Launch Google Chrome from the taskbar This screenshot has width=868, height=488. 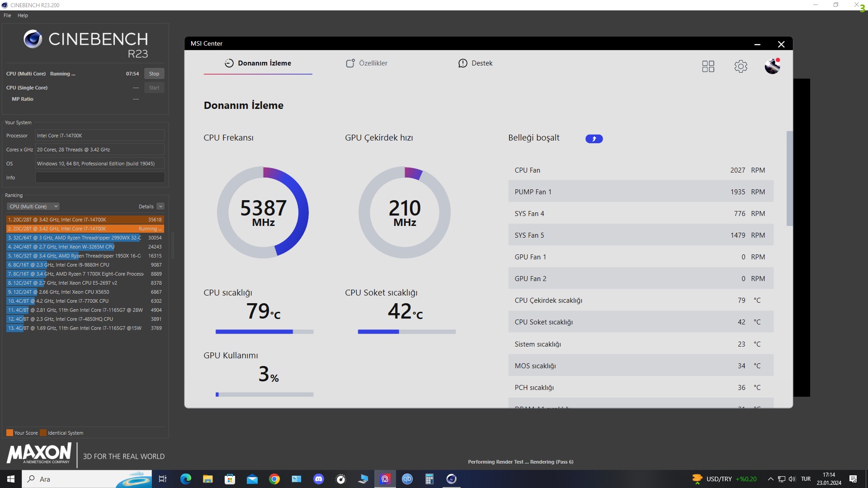(274, 479)
